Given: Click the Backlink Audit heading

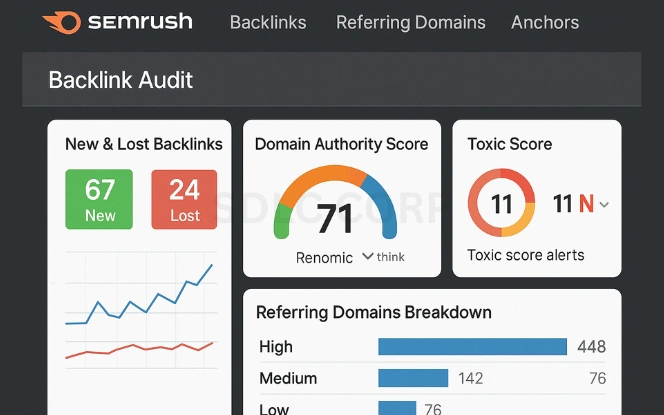Looking at the screenshot, I should click(x=121, y=80).
